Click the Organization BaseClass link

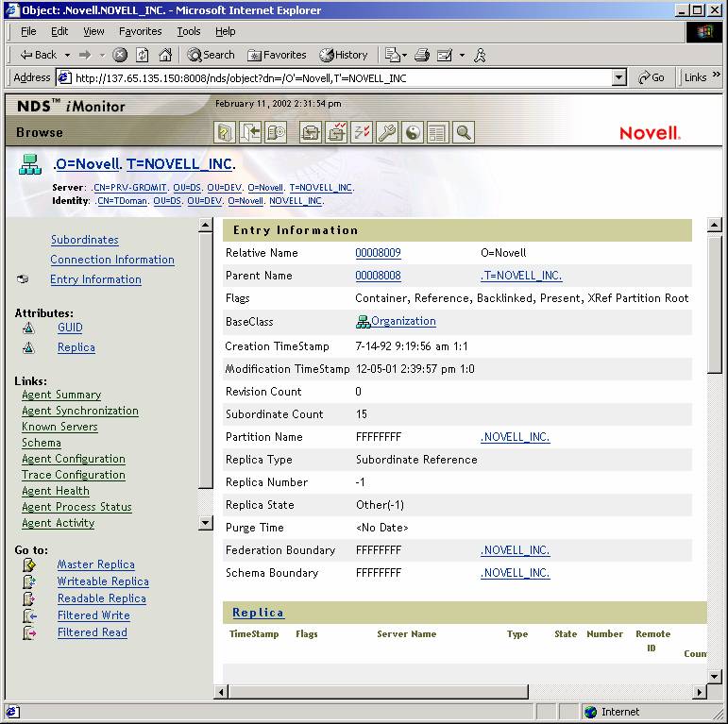pyautogui.click(x=403, y=321)
